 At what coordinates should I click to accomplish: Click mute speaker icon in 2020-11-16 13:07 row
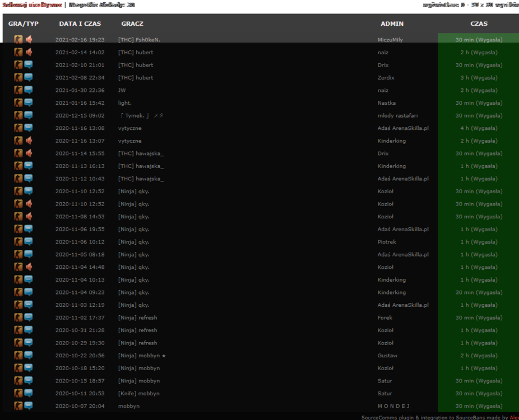click(29, 141)
